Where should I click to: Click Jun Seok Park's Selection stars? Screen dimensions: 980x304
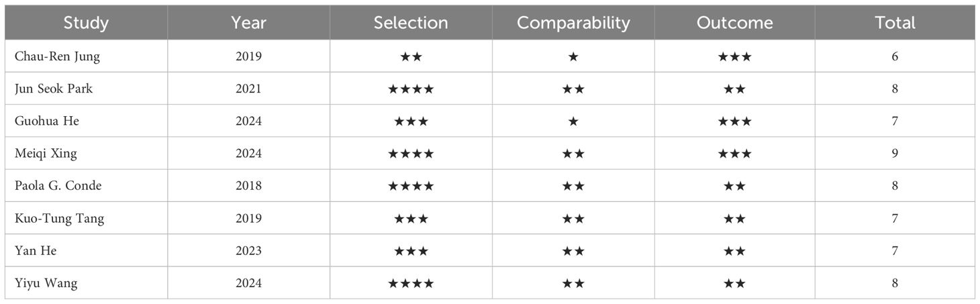[x=411, y=89]
